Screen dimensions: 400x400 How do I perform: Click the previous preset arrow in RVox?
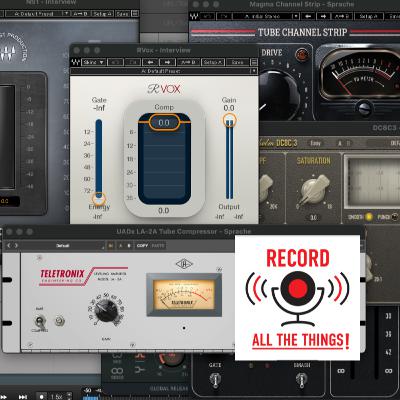pos(150,62)
